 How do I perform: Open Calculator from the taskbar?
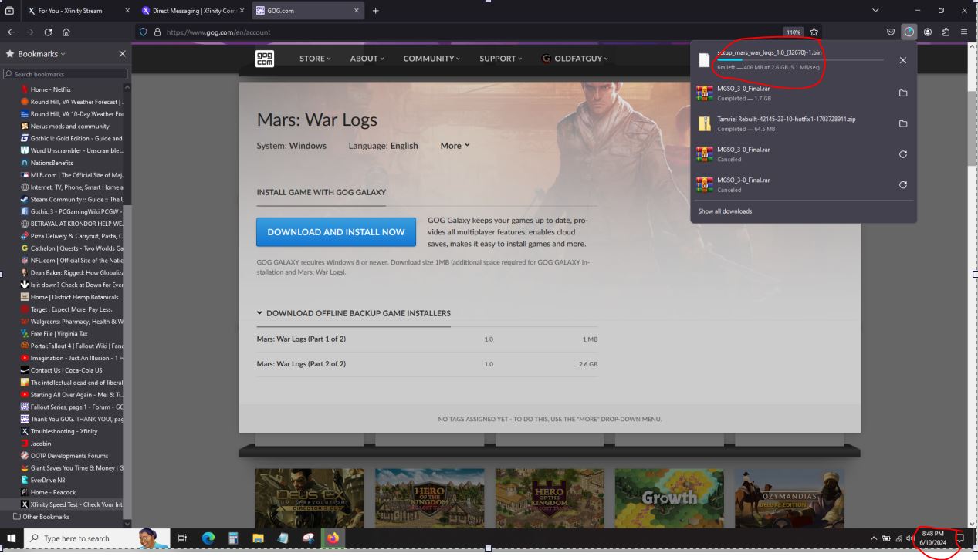pos(233,538)
